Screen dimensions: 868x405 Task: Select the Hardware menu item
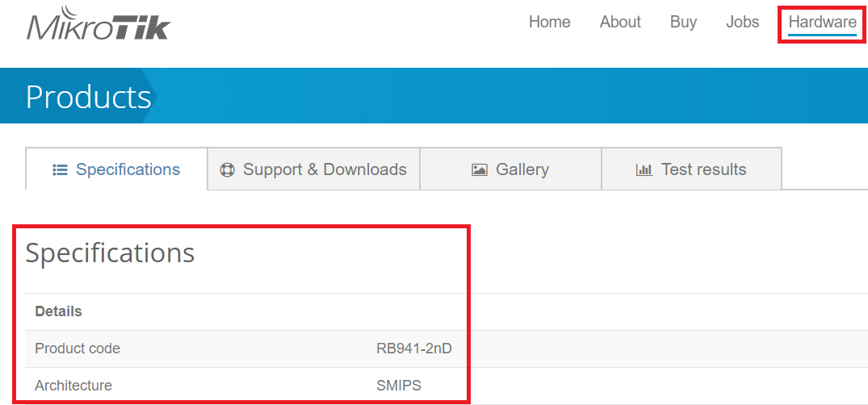coord(822,22)
